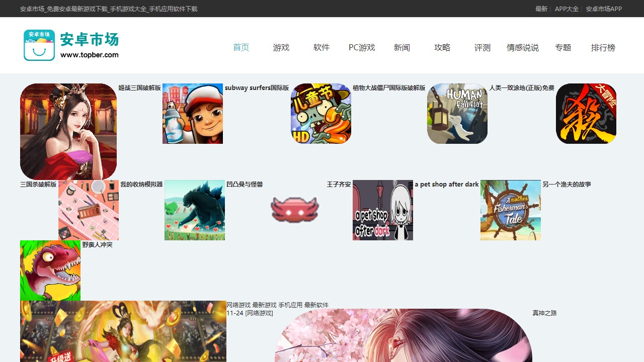This screenshot has width=644, height=362.
Task: Click the 野蛮人冲突 text link
Action: 97,244
